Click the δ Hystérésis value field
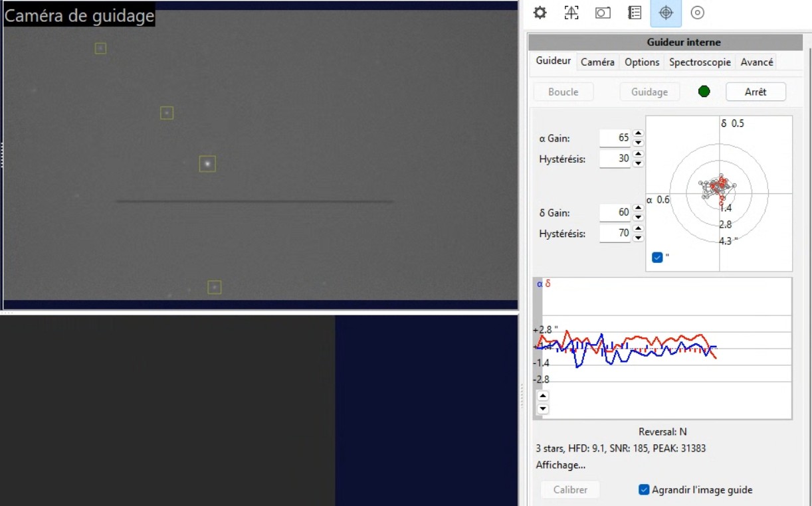The image size is (812, 506). 615,234
